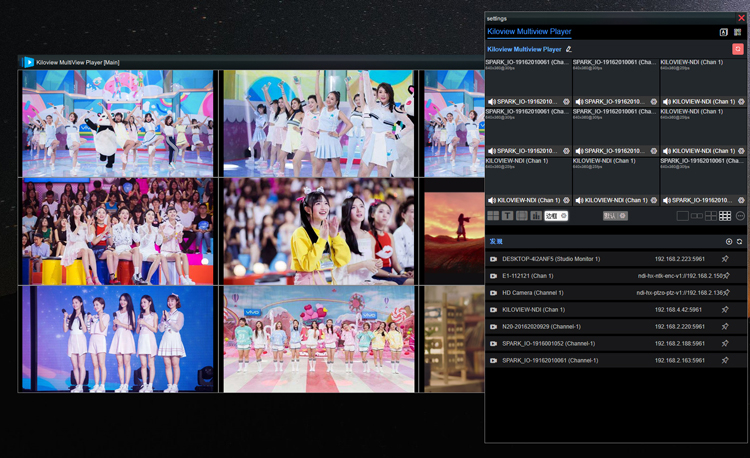This screenshot has height=458, width=750.
Task: Select the 3x3 grid layout icon
Action: click(x=725, y=216)
